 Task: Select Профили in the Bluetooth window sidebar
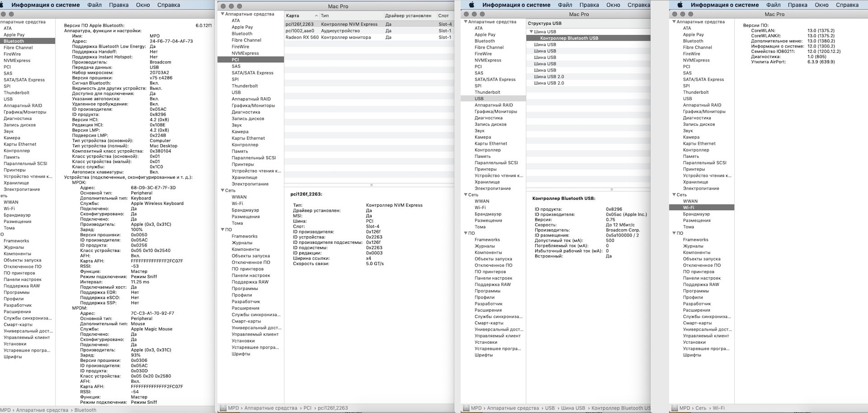click(x=14, y=299)
